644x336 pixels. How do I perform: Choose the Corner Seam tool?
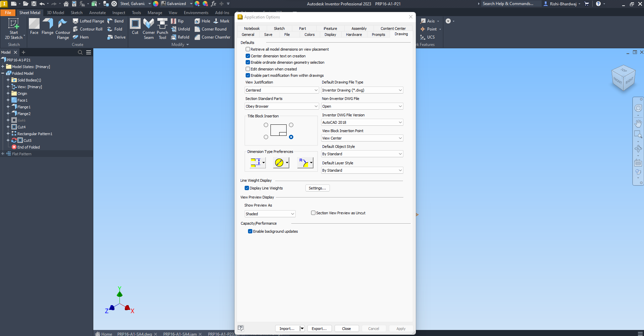(149, 29)
